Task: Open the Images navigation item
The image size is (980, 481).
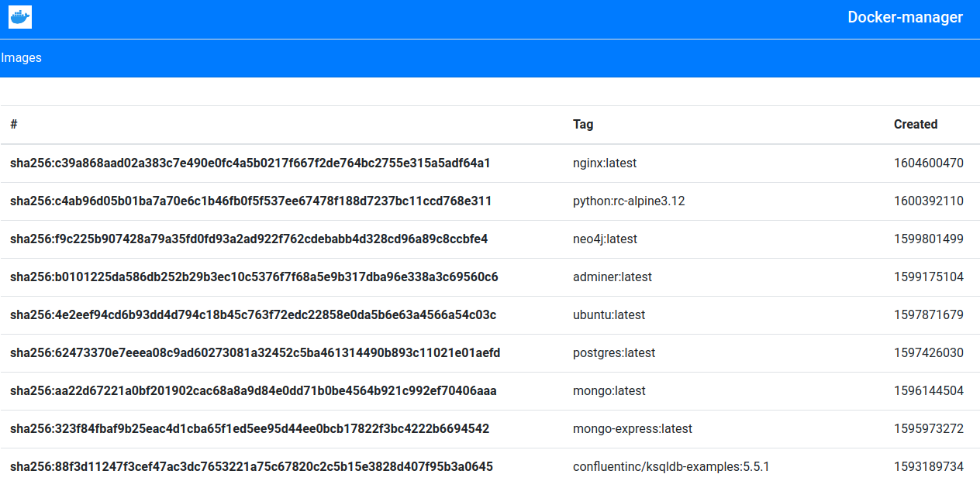Action: 21,57
